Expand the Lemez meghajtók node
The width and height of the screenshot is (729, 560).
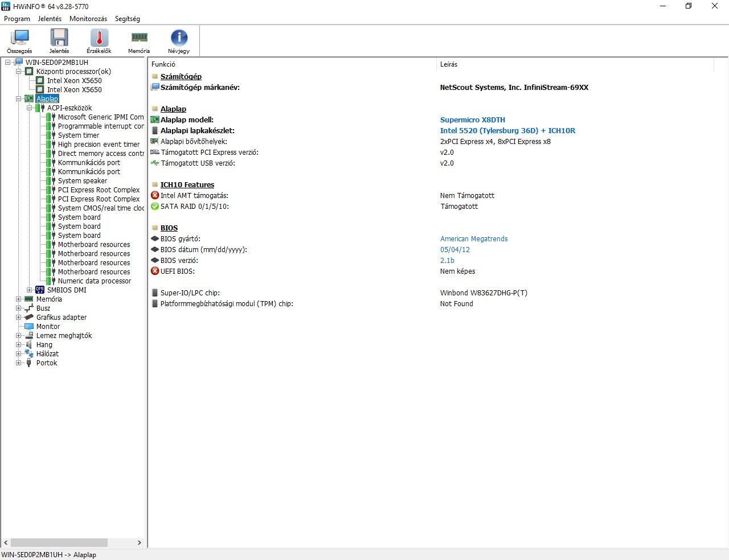[18, 336]
